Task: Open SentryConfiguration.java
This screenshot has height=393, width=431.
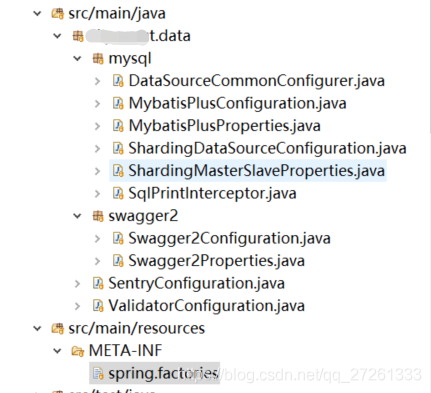Action: [x=196, y=284]
